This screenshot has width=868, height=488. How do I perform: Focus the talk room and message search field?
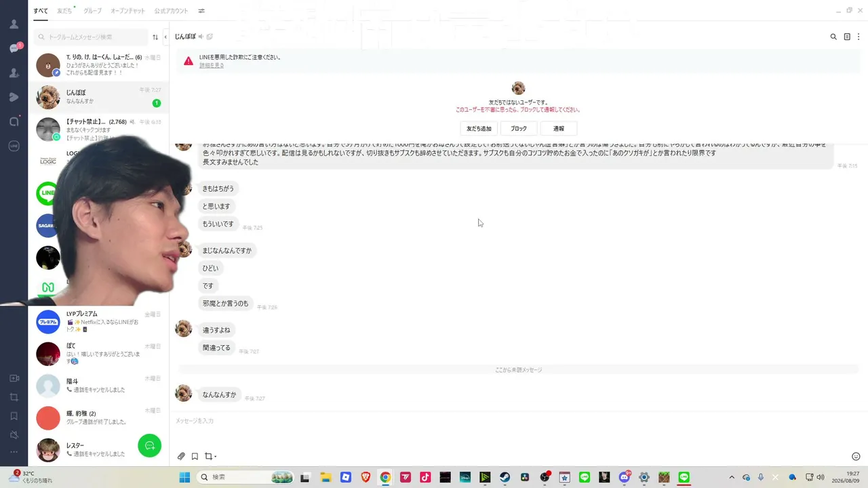click(91, 37)
